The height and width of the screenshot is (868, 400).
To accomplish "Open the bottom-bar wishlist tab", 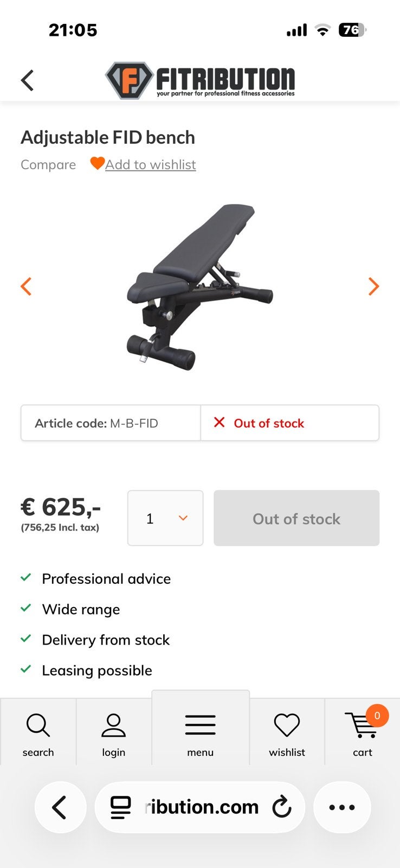I will click(x=287, y=735).
